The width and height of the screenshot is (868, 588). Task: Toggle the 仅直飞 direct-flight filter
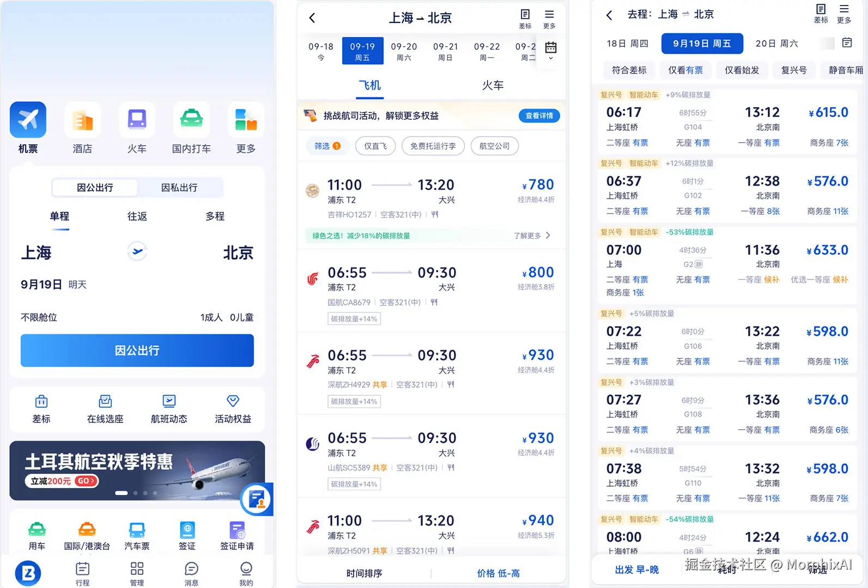[375, 146]
